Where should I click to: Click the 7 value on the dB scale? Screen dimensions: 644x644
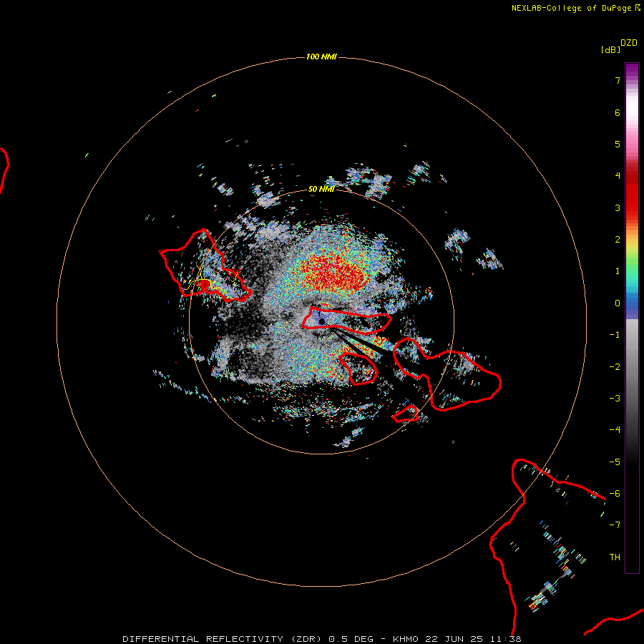pyautogui.click(x=618, y=80)
